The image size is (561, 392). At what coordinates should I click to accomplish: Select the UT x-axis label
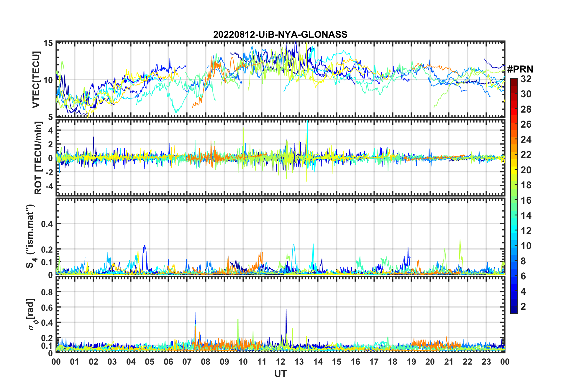[280, 374]
